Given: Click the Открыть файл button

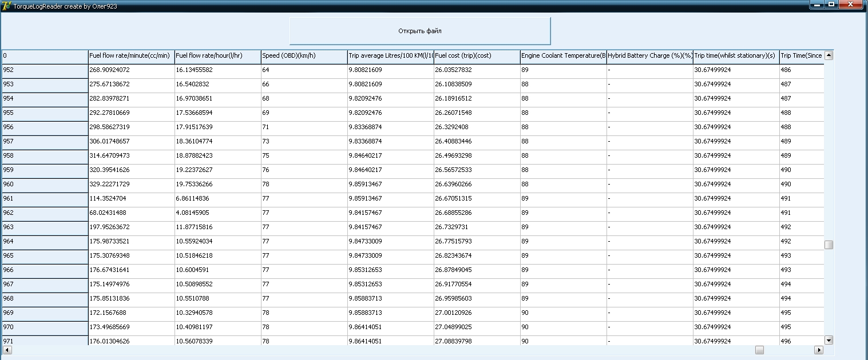Looking at the screenshot, I should click(x=419, y=31).
